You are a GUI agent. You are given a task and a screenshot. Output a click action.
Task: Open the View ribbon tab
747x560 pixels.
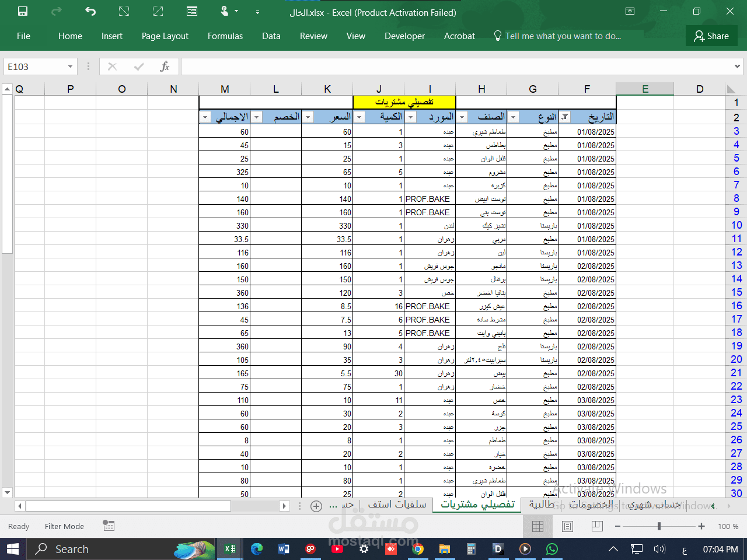356,36
